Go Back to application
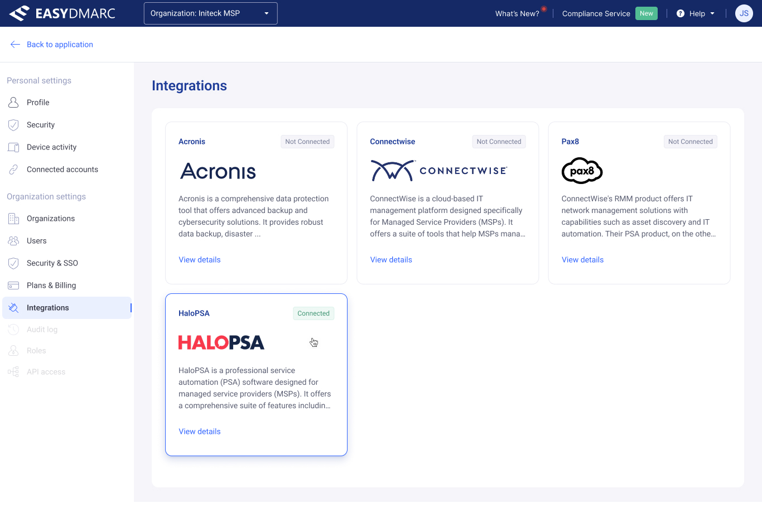Image resolution: width=762 pixels, height=532 pixels. 60,45
